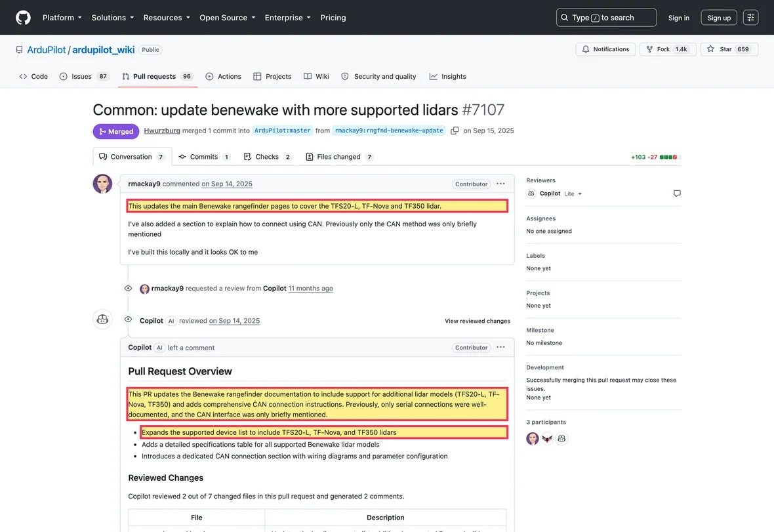
Task: Click the GitHub logo home icon
Action: pyautogui.click(x=23, y=18)
